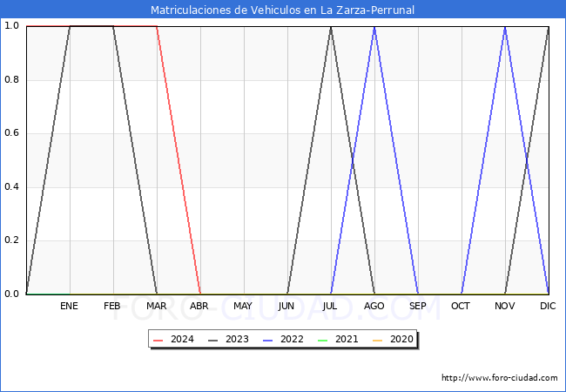Click the blue 2022 legend swatch
The height and width of the screenshot is (392, 566).
pos(268,340)
